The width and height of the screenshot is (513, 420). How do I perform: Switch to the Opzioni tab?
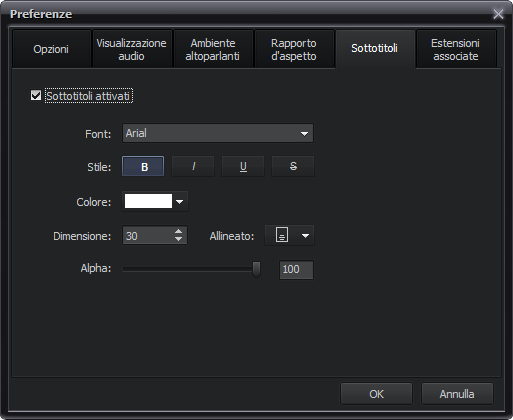coord(51,49)
